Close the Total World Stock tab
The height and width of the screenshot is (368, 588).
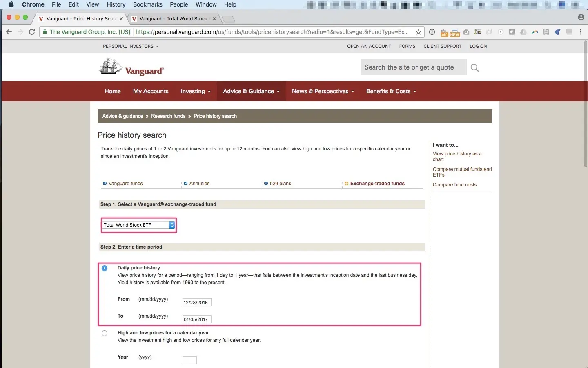tap(214, 19)
